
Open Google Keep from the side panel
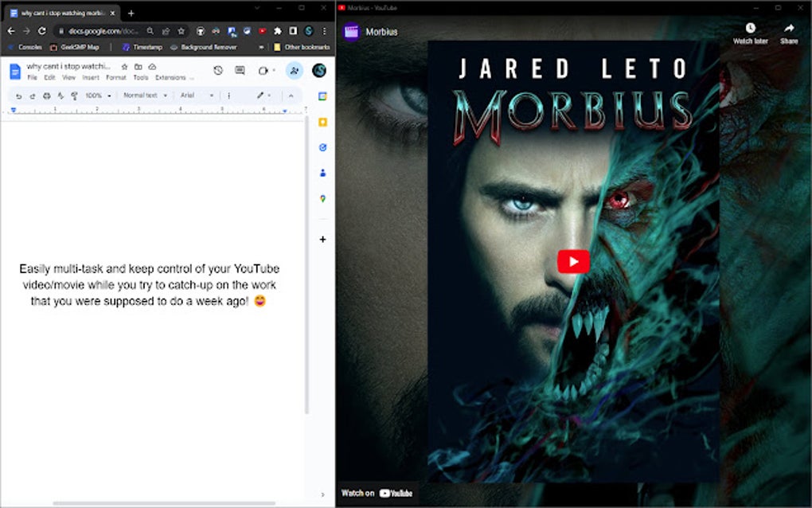point(322,122)
